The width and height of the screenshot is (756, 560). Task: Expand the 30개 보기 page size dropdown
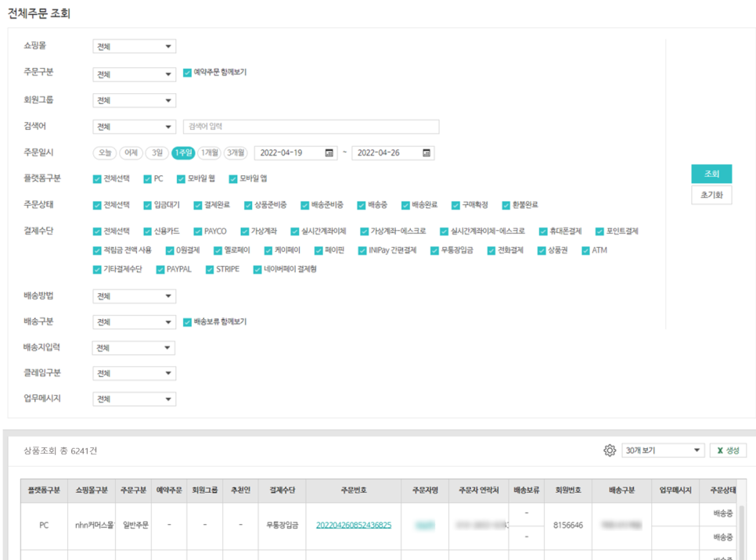[x=663, y=451]
